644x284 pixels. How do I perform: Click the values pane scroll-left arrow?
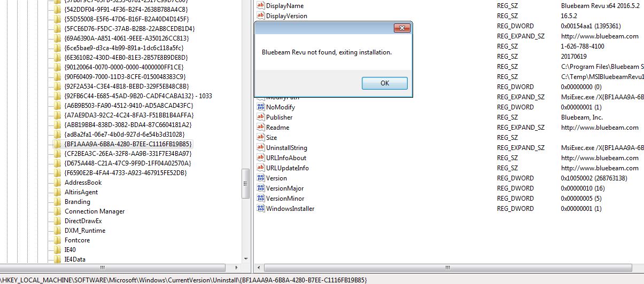click(x=258, y=267)
